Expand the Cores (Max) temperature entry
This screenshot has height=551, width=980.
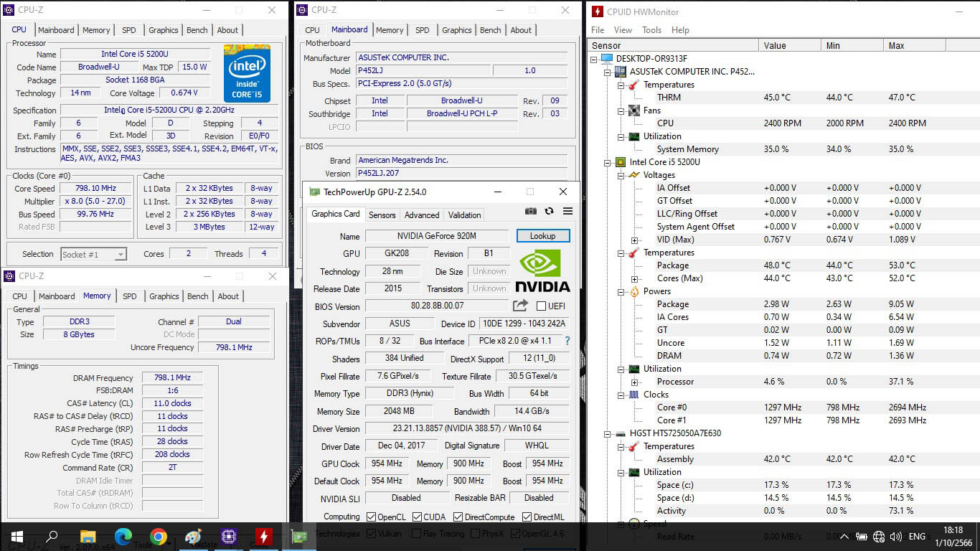[x=635, y=278]
